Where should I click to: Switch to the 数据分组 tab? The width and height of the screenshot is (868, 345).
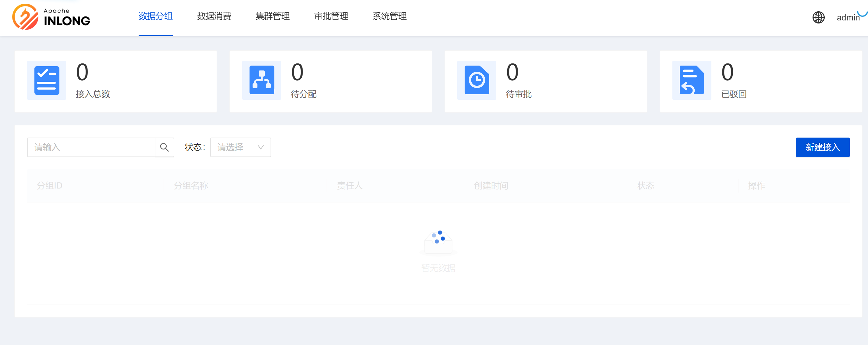click(x=155, y=16)
